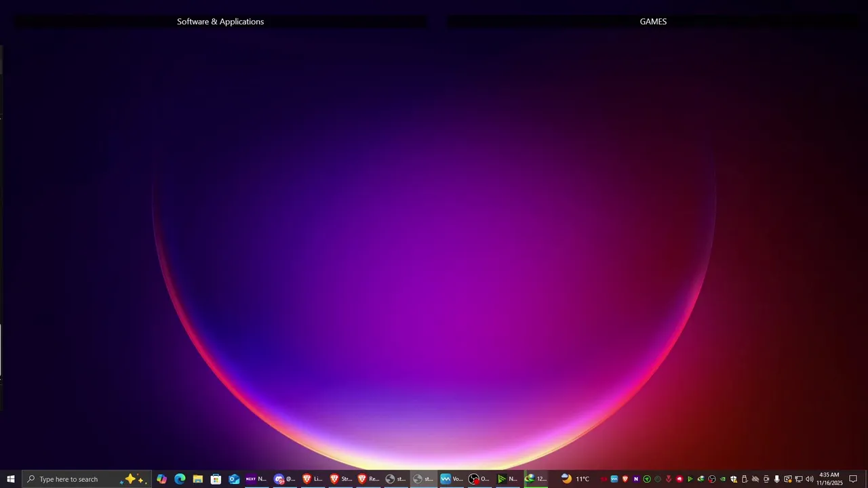This screenshot has height=488, width=868.
Task: Switch to the Discord '@...' taskbar window
Action: [x=284, y=479]
